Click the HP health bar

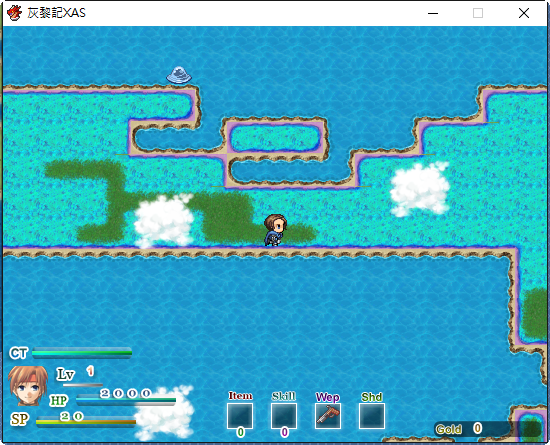(x=126, y=400)
